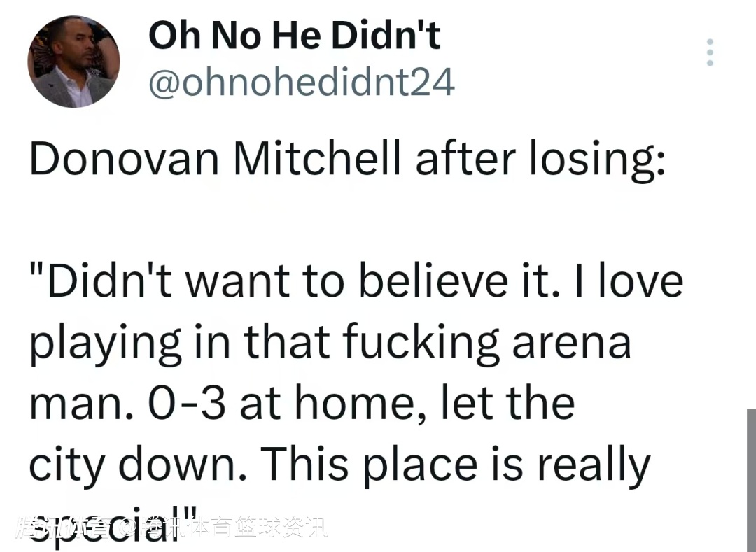Click the word 'arena' in the quote

571,343
